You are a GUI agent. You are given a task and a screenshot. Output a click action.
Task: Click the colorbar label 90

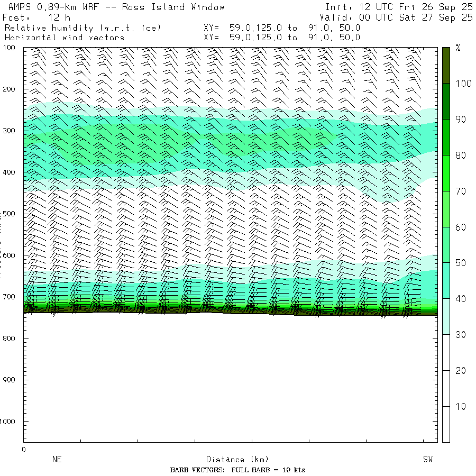tap(461, 120)
